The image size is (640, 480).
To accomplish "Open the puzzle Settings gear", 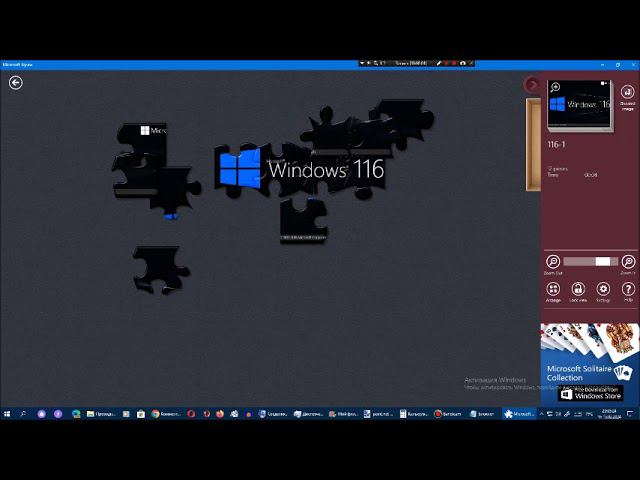I will coord(603,289).
